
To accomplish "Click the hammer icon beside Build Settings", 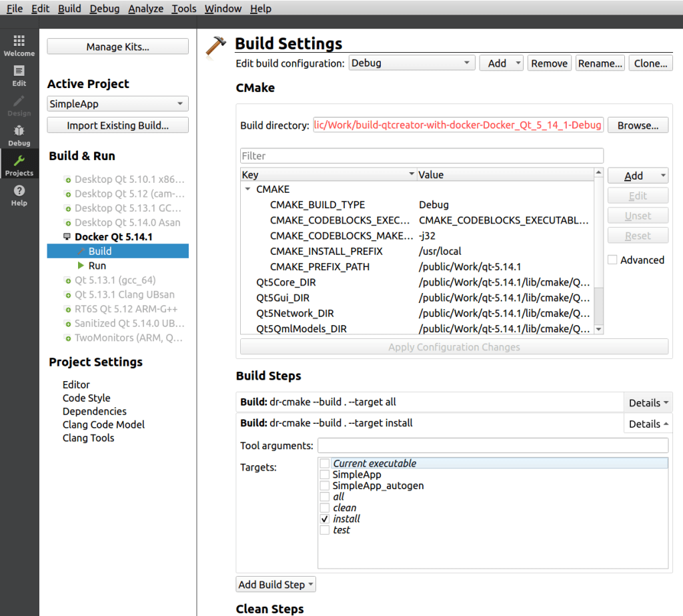I will click(215, 43).
